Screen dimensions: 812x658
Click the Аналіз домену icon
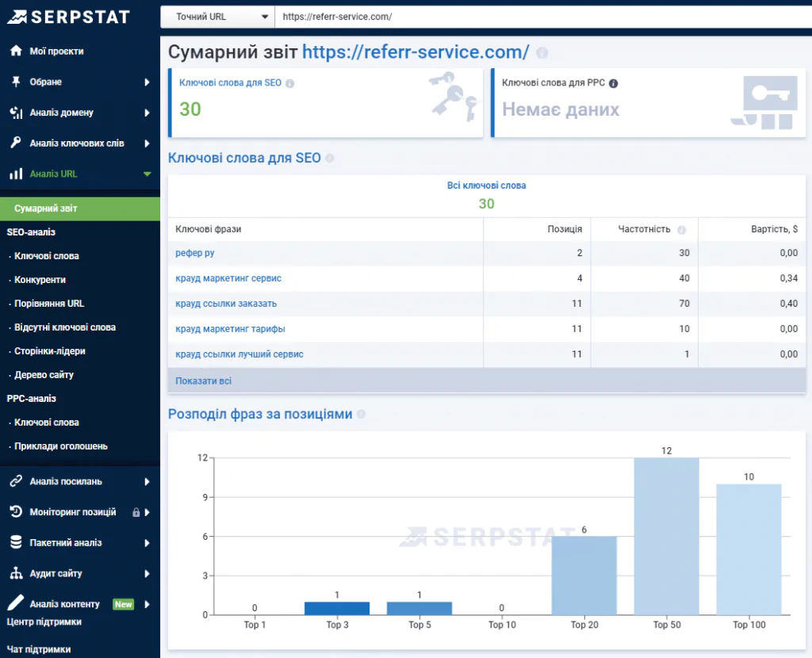click(16, 113)
